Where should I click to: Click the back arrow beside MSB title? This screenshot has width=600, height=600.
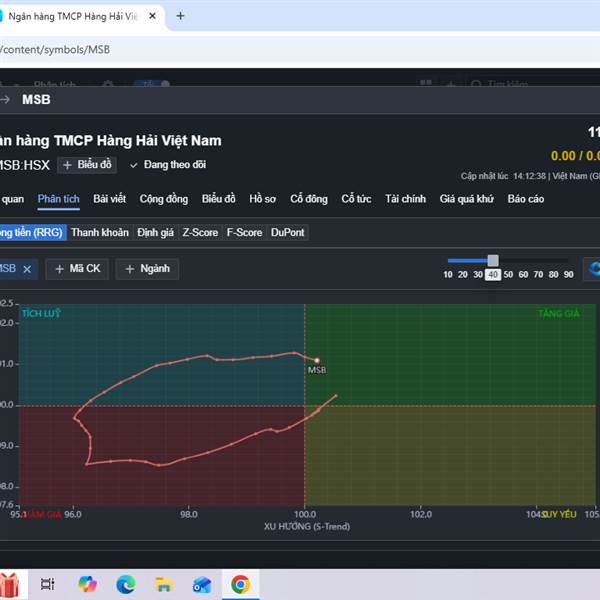[5, 99]
